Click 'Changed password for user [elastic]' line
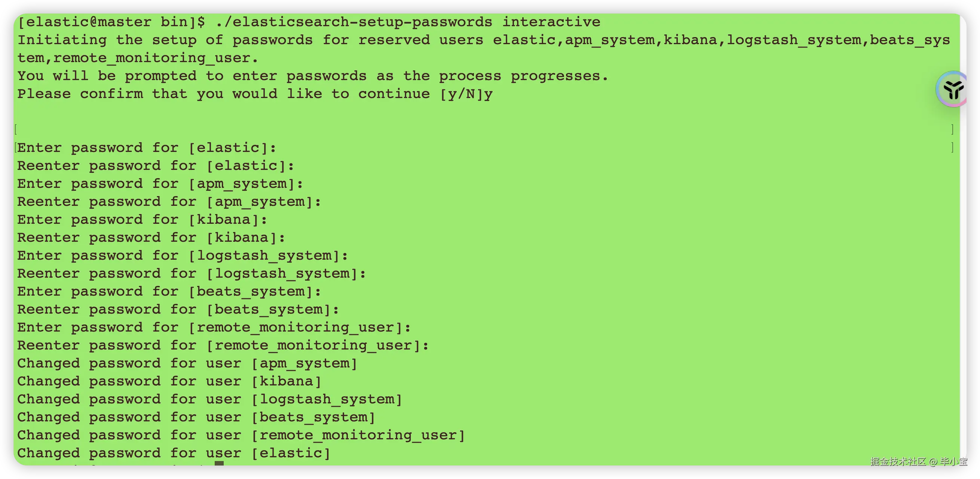This screenshot has width=980, height=479. coord(174,453)
